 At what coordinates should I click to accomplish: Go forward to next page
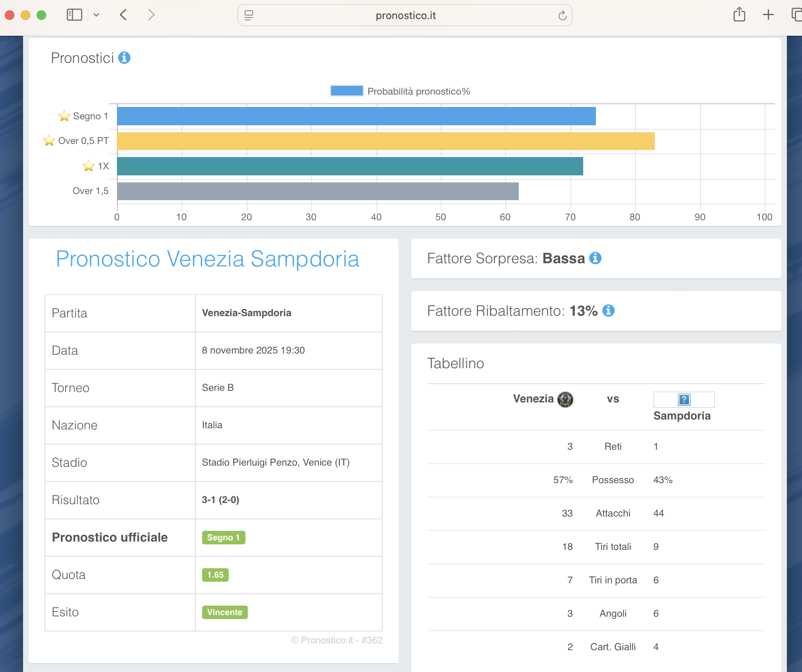pos(151,15)
